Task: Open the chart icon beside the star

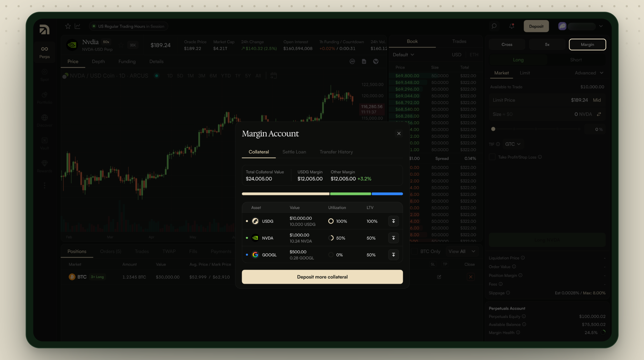Action: [x=78, y=26]
